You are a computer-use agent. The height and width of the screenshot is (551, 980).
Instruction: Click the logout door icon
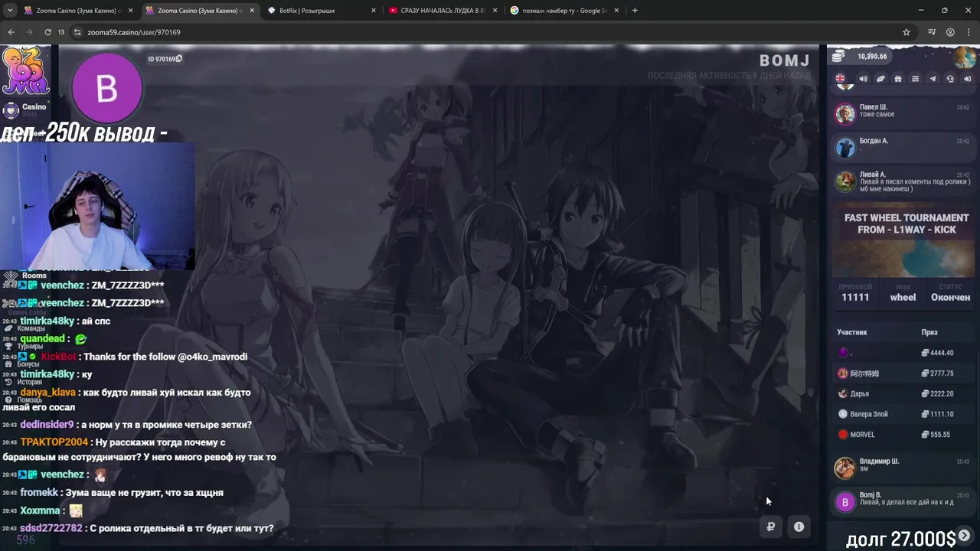pyautogui.click(x=967, y=79)
